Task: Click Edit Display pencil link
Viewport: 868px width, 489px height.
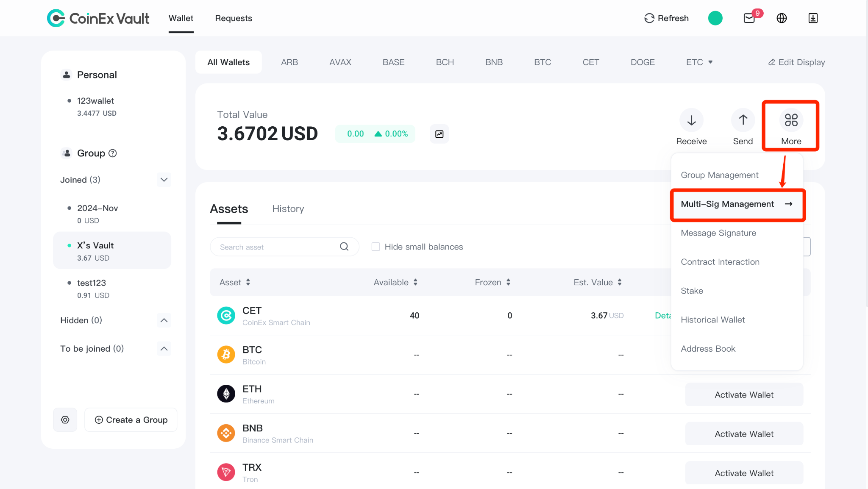Action: (797, 62)
